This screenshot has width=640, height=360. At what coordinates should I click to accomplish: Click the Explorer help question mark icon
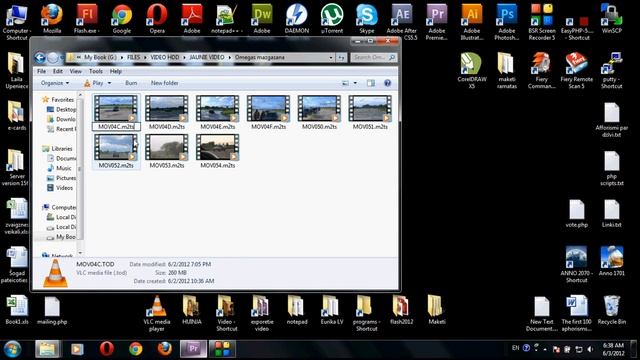387,83
